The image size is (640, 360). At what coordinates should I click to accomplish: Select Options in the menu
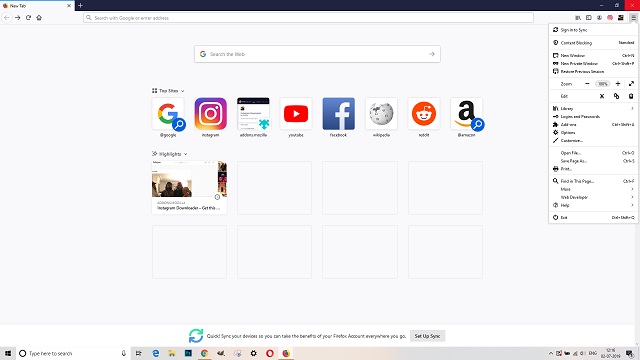[x=593, y=133]
